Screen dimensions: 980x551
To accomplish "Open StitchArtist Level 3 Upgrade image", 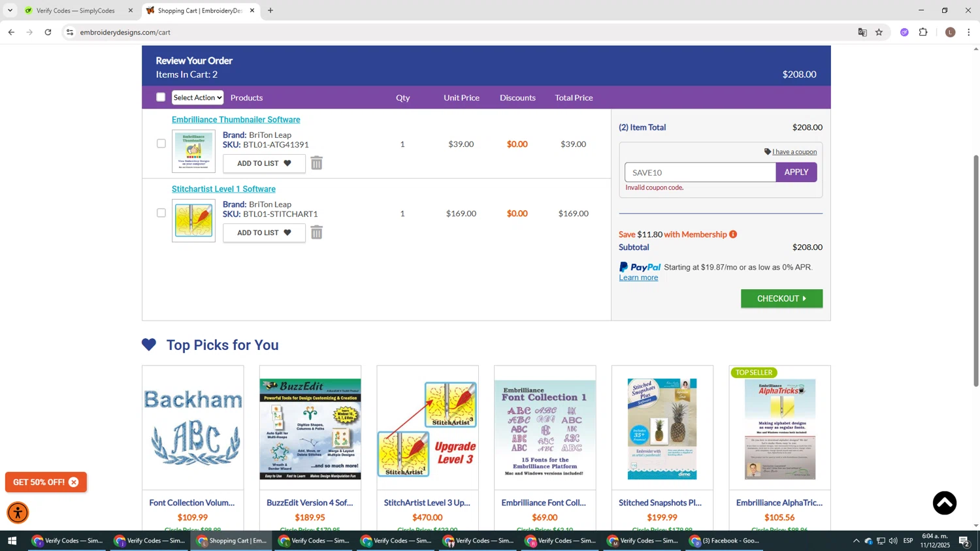I will tap(428, 428).
